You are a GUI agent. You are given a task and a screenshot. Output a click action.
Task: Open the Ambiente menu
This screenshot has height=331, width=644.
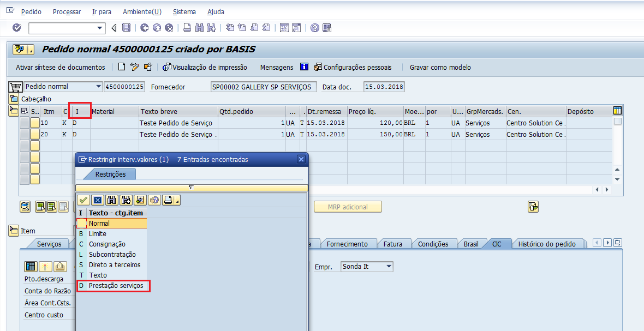point(142,11)
